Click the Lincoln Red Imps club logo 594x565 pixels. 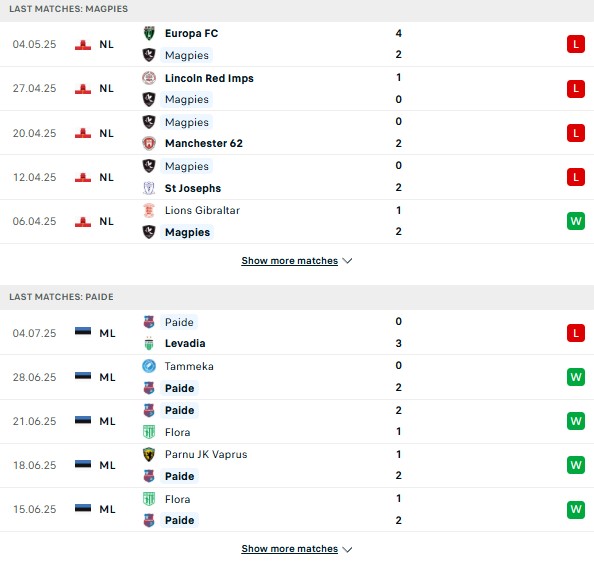149,78
